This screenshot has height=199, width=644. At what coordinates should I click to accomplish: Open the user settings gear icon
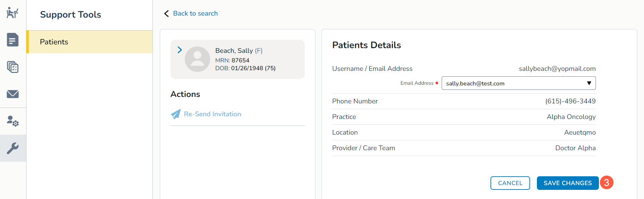tap(13, 121)
